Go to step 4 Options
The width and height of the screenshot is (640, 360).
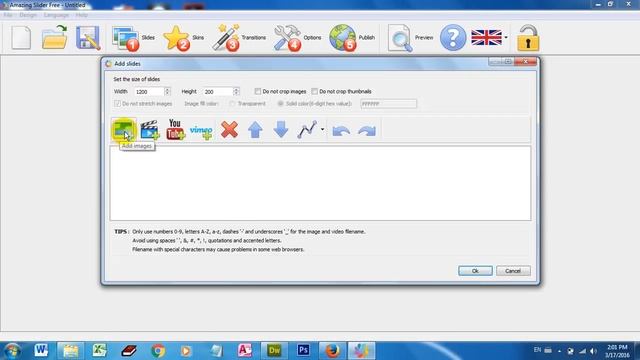[x=297, y=38]
